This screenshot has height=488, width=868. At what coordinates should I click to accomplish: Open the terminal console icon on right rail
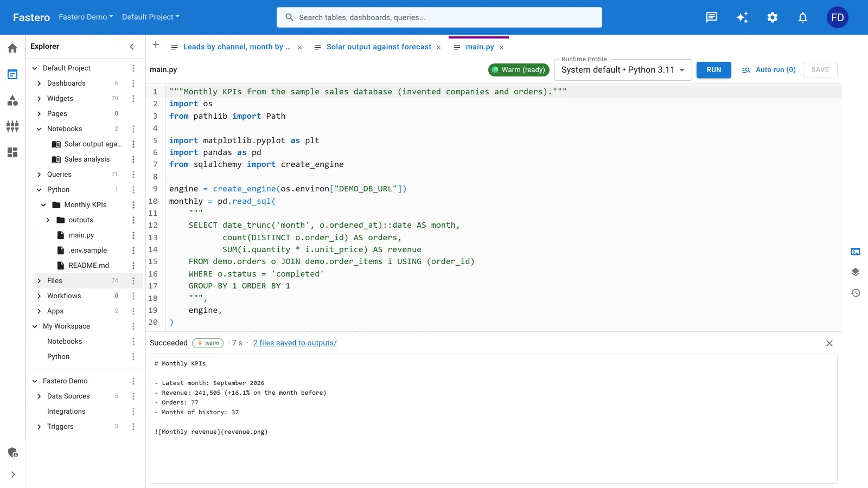click(856, 252)
